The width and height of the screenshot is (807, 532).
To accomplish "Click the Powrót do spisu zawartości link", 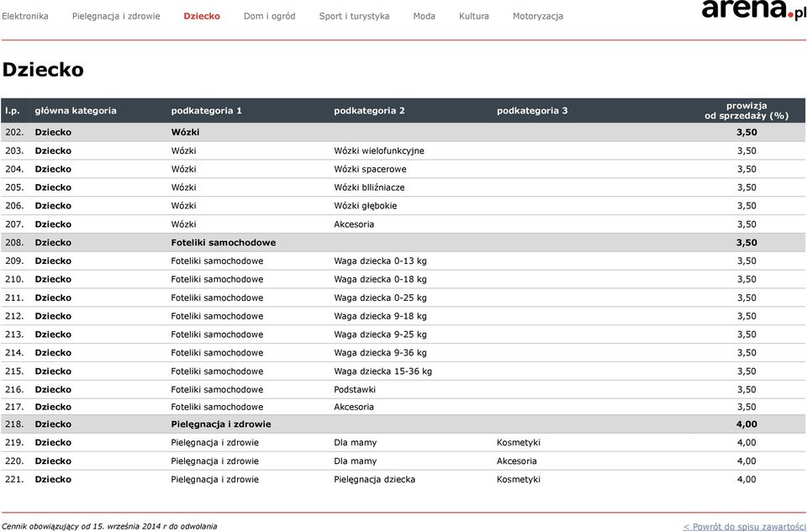I will (744, 526).
